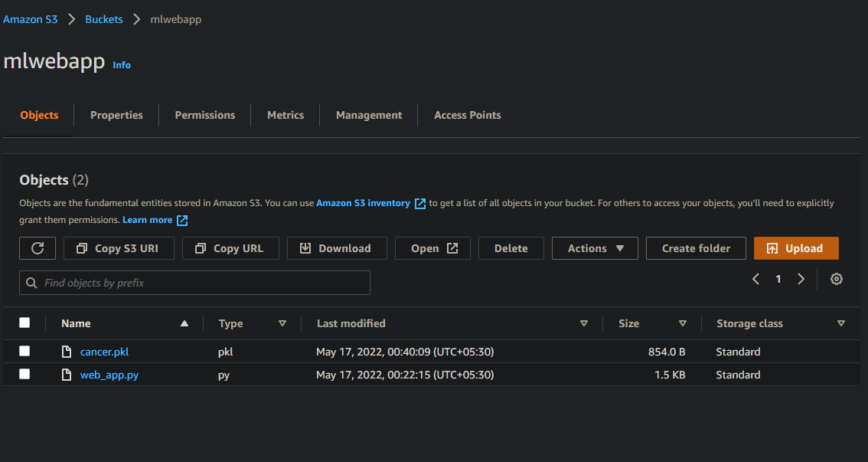
Task: Click Type column sort arrow
Action: [282, 323]
